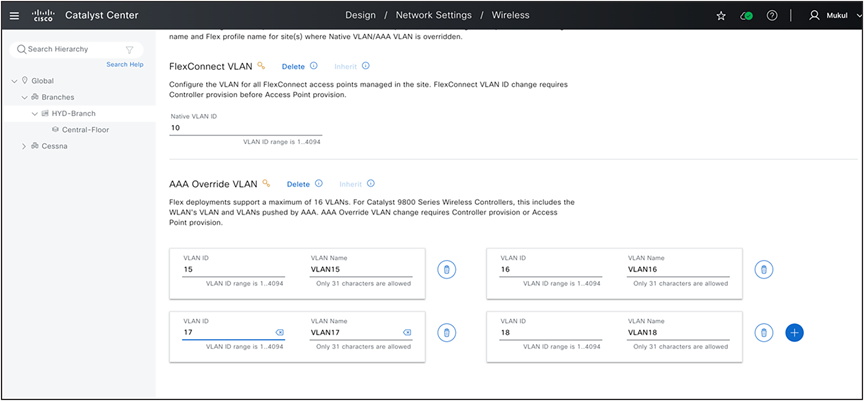Clear the VLAN17 name field

coord(407,333)
